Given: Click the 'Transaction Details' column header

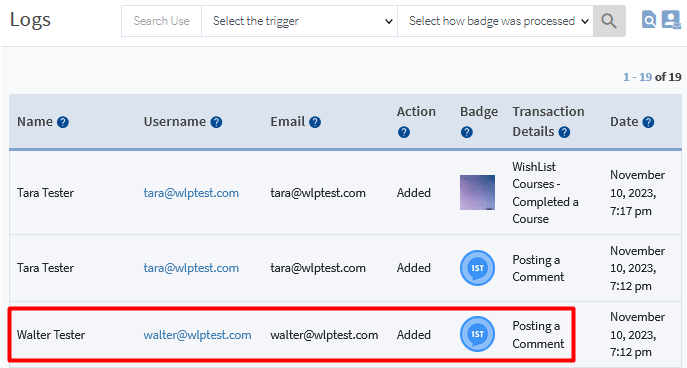Looking at the screenshot, I should point(548,122).
